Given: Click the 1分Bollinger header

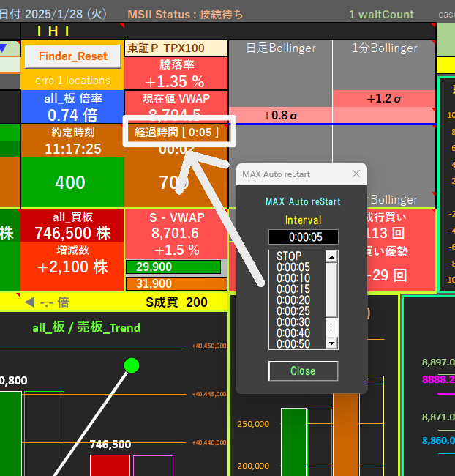Looking at the screenshot, I should [385, 48].
